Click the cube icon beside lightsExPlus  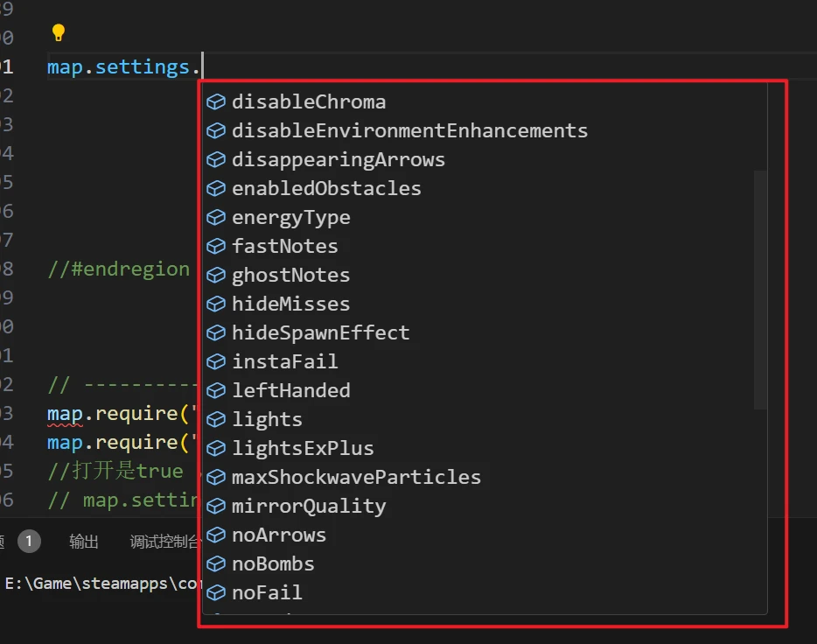[216, 449]
